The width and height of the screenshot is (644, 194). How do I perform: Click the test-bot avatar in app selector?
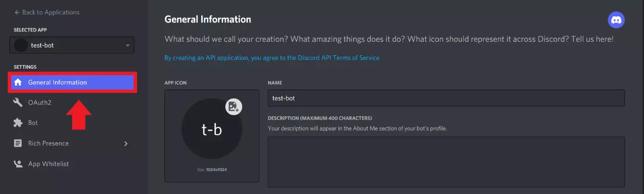[x=20, y=45]
